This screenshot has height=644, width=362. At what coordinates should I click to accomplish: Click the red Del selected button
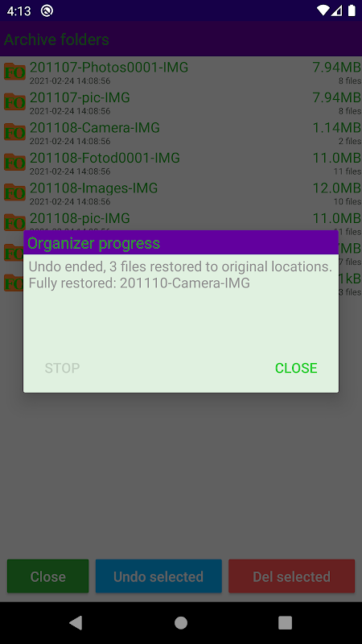pyautogui.click(x=291, y=576)
